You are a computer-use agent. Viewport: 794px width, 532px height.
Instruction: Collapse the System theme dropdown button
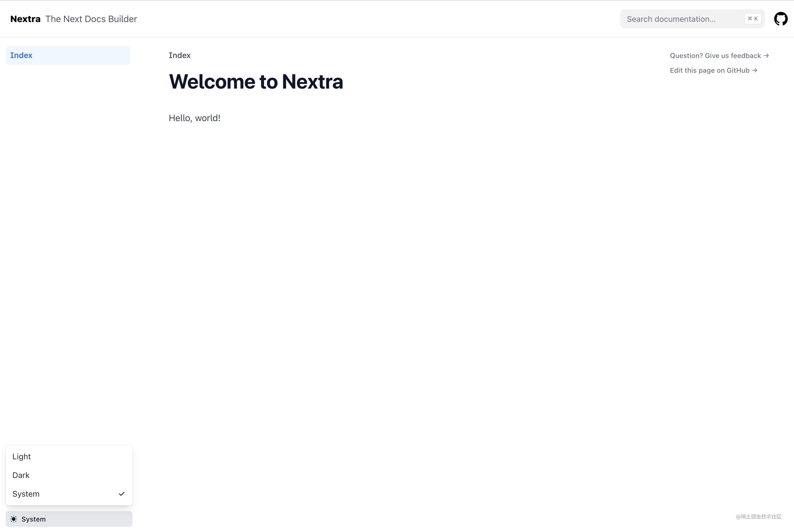(69, 519)
